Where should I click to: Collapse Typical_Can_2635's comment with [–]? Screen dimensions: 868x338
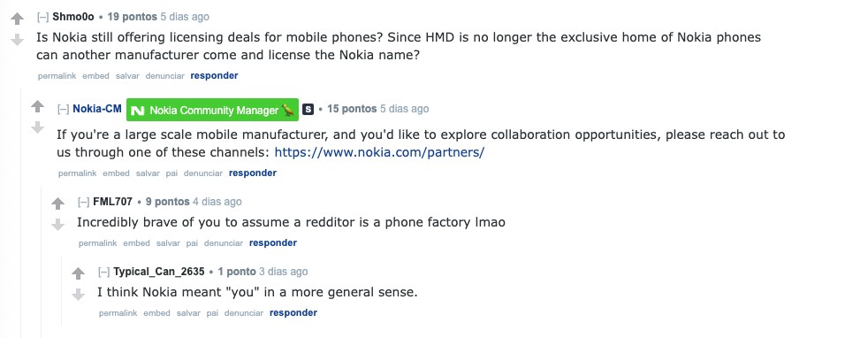point(104,272)
